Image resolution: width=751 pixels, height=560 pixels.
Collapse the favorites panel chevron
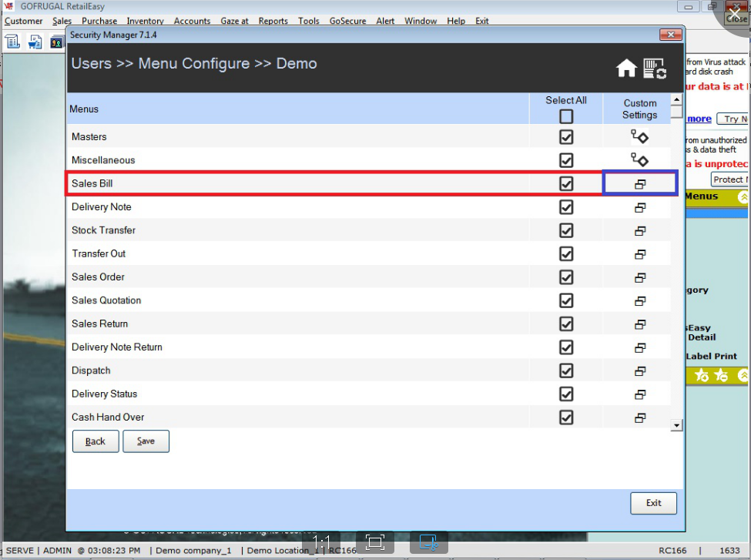(x=743, y=375)
